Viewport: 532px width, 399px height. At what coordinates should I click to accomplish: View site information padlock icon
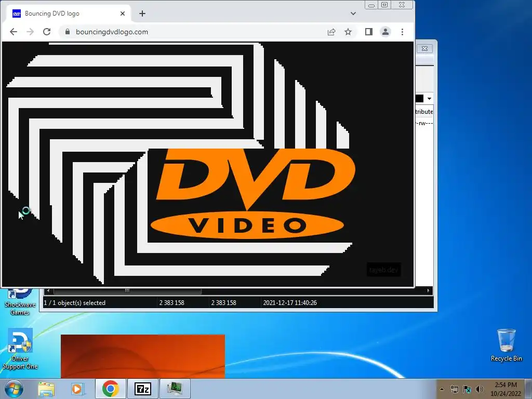pyautogui.click(x=68, y=32)
